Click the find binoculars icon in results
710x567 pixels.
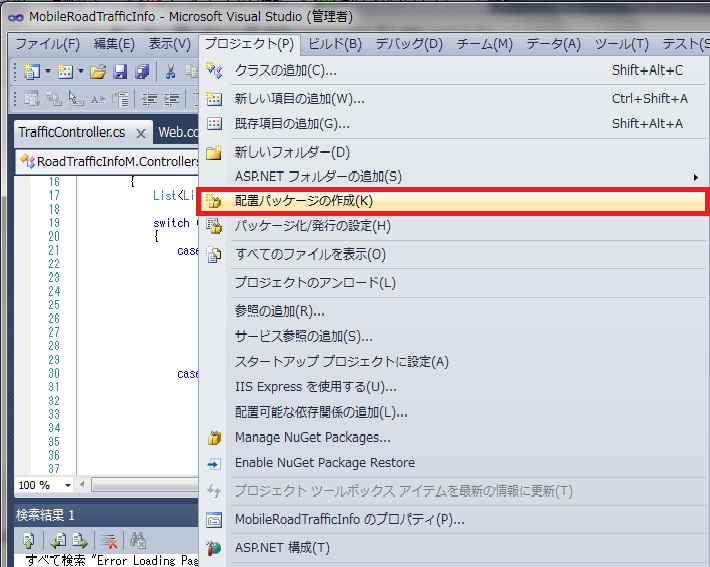click(138, 540)
